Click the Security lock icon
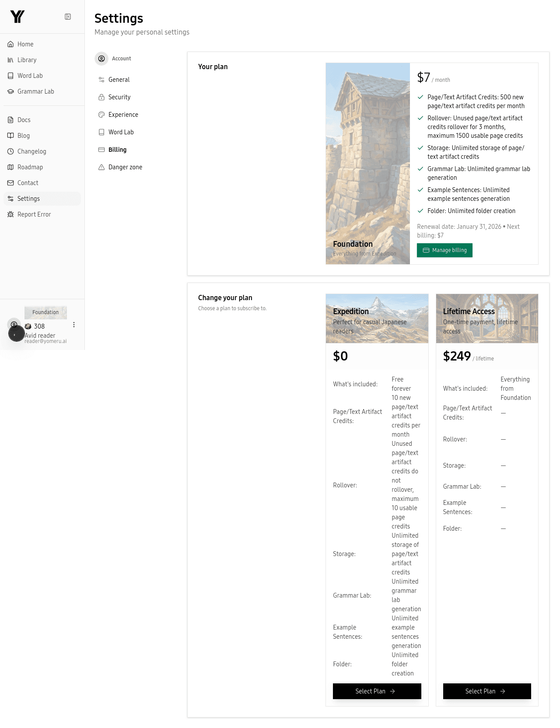This screenshot has height=728, width=560. (x=101, y=97)
